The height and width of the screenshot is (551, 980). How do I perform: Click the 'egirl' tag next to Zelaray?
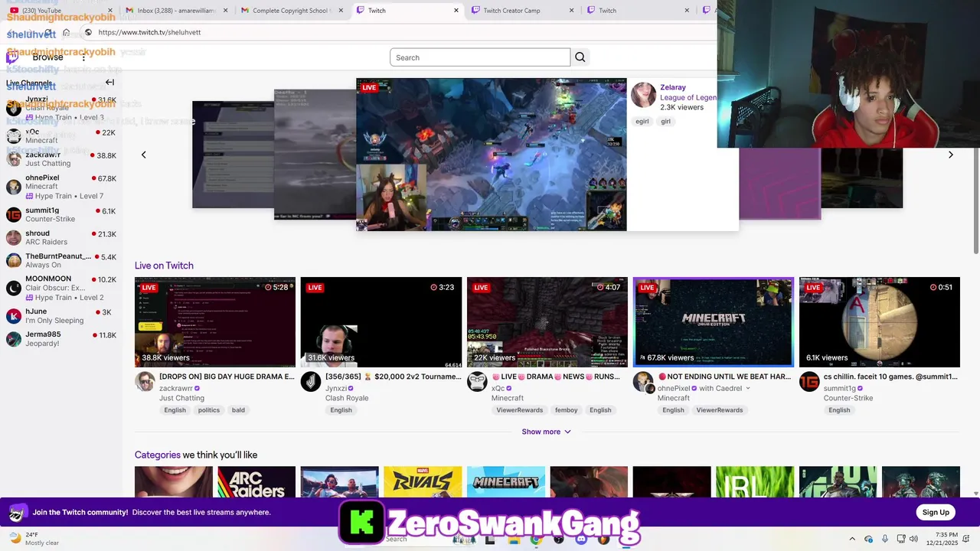pyautogui.click(x=642, y=122)
